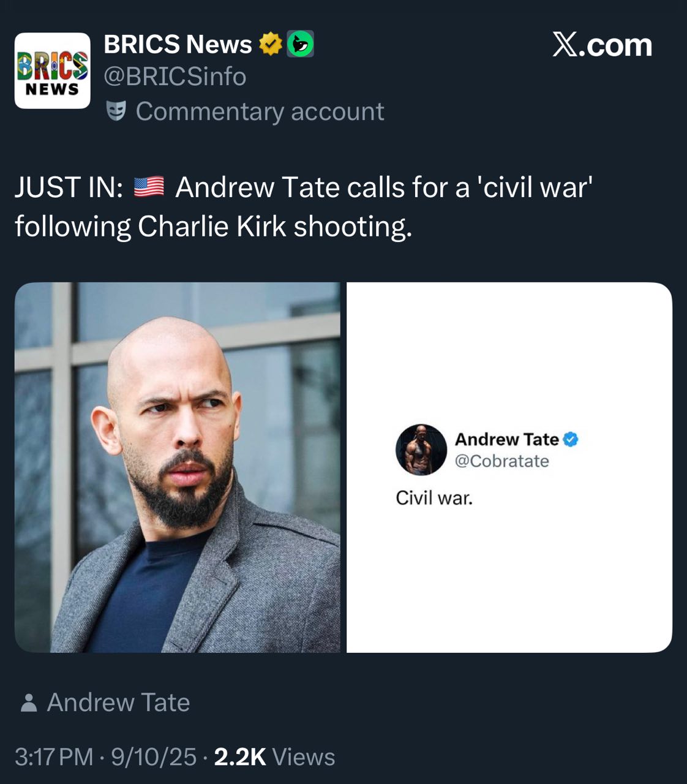The height and width of the screenshot is (784, 687).
Task: Open the @BRICSinfo handle
Action: [x=175, y=77]
